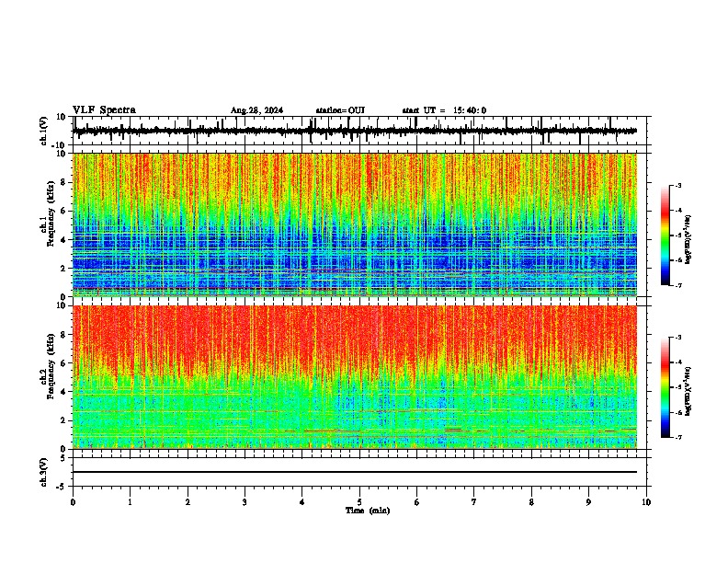Click the "10" tick on time axis
The height and width of the screenshot is (563, 728).
coord(646,502)
